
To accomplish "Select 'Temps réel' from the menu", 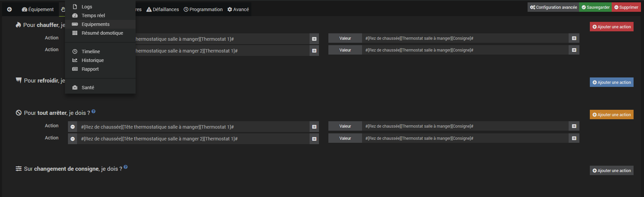I will click(93, 15).
